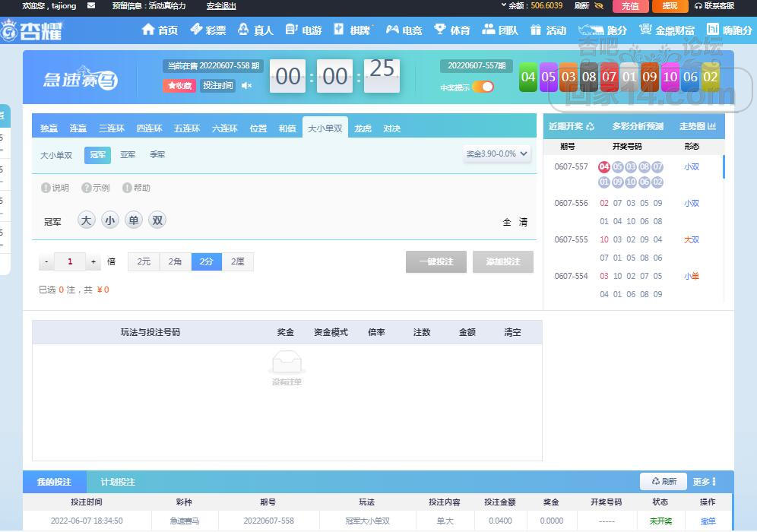Click the sound mute speaker icon

click(246, 86)
